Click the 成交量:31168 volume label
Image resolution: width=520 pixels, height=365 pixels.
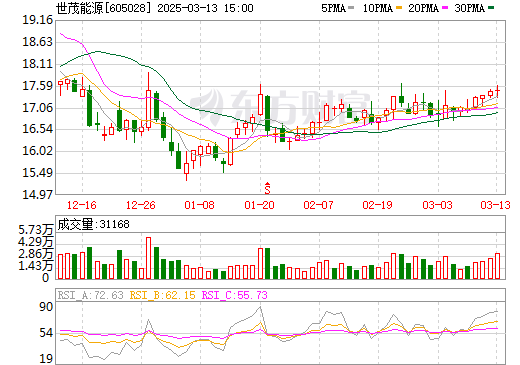click(93, 224)
